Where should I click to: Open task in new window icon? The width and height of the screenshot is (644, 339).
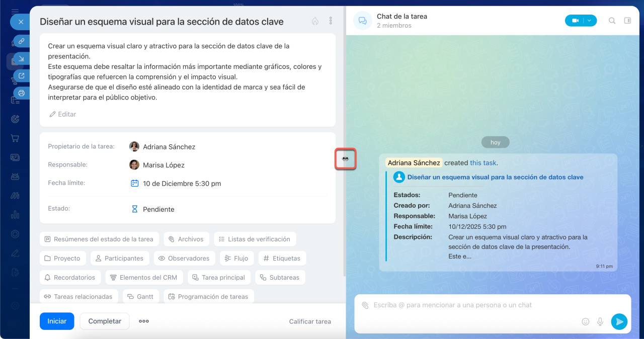(x=21, y=76)
